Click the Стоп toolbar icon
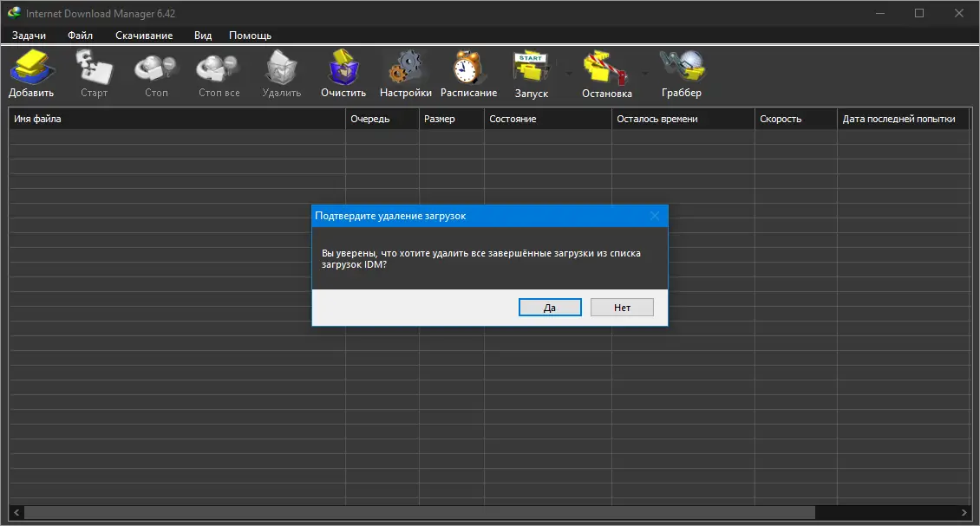This screenshot has height=526, width=980. pos(155,68)
